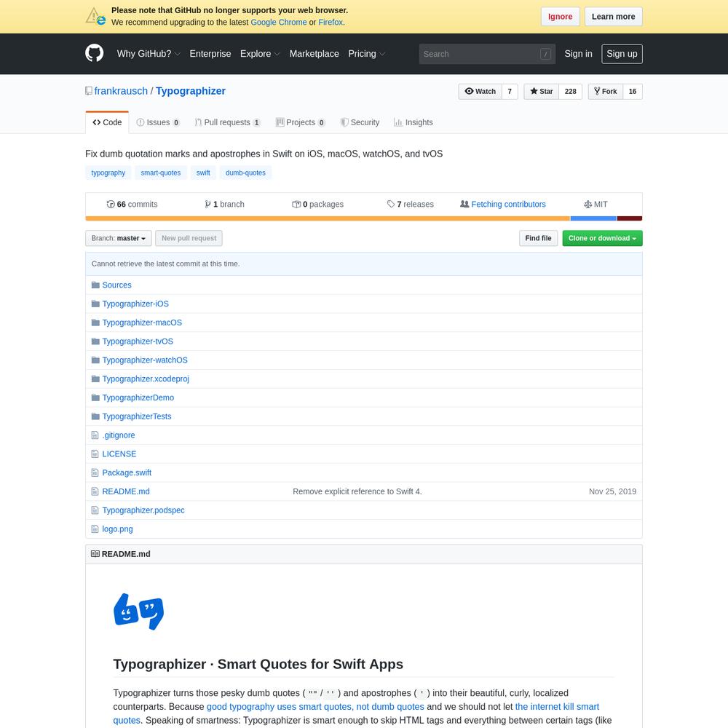Viewport: 728px width, 728px height.
Task: Click the file icon beside Package.swift
Action: click(95, 472)
